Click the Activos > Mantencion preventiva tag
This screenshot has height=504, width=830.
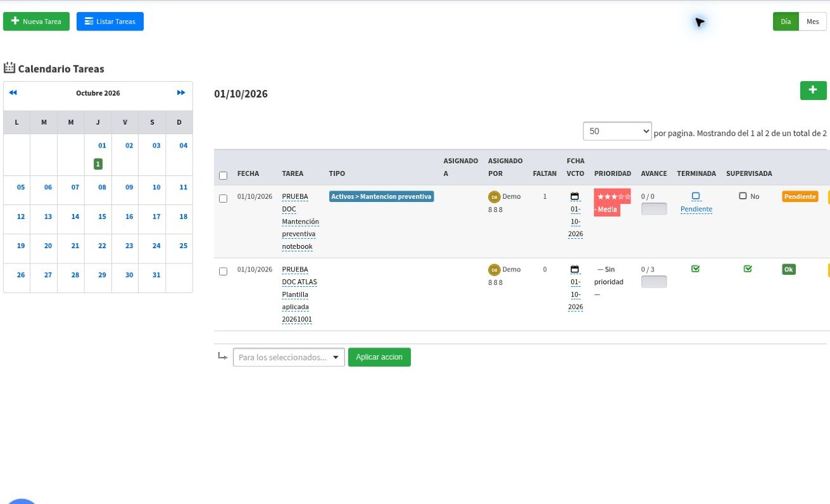381,196
